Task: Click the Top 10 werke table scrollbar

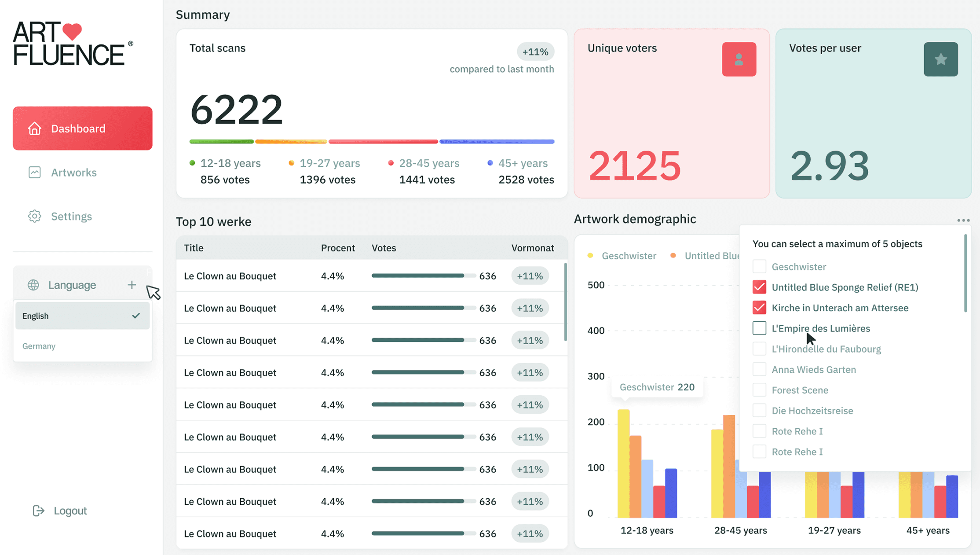Action: click(x=565, y=302)
